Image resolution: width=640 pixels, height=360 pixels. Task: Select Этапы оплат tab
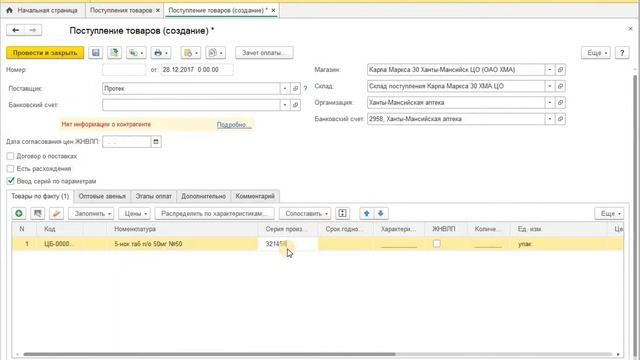point(153,196)
